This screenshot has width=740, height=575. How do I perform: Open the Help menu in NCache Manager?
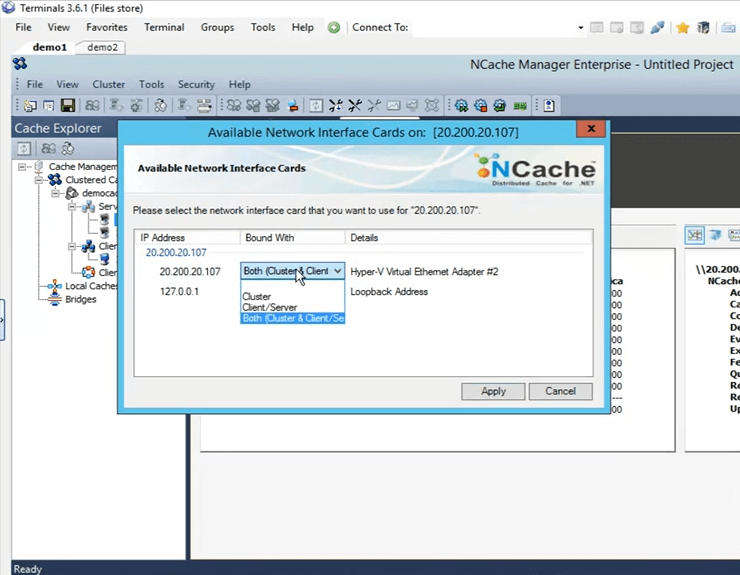tap(239, 85)
